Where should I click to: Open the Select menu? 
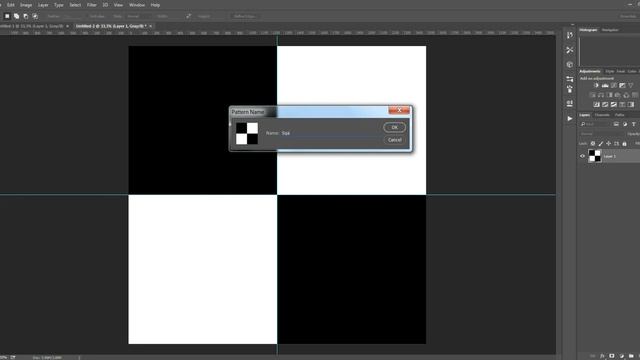(x=75, y=5)
